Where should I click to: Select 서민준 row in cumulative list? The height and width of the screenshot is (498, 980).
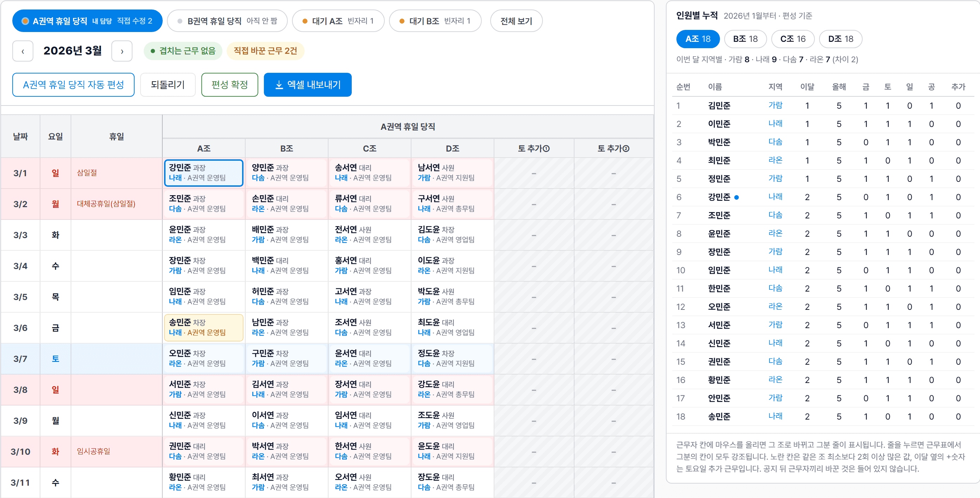pyautogui.click(x=823, y=325)
